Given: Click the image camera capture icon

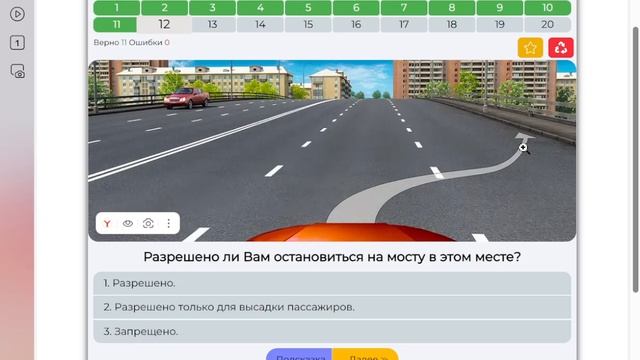Looking at the screenshot, I should coord(148,223).
